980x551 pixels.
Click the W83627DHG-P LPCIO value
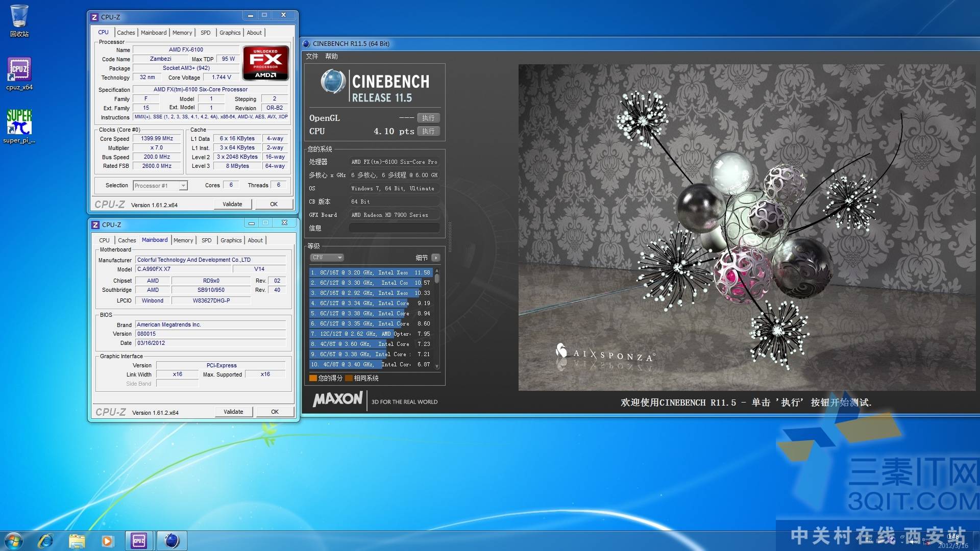click(x=211, y=301)
